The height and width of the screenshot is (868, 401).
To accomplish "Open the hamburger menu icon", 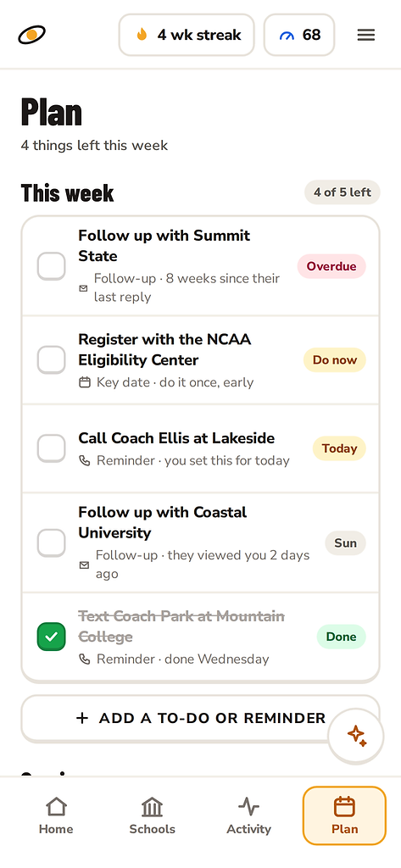I will click(x=365, y=35).
